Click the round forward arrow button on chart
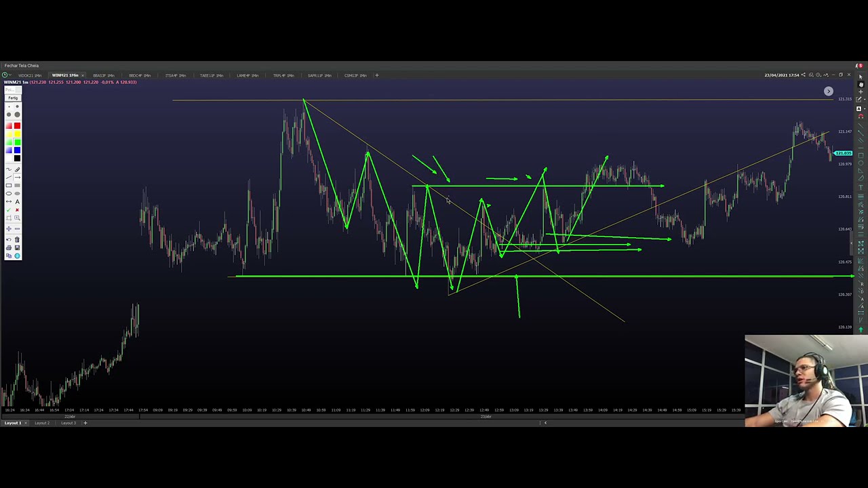Viewport: 868px width, 488px height. (828, 91)
